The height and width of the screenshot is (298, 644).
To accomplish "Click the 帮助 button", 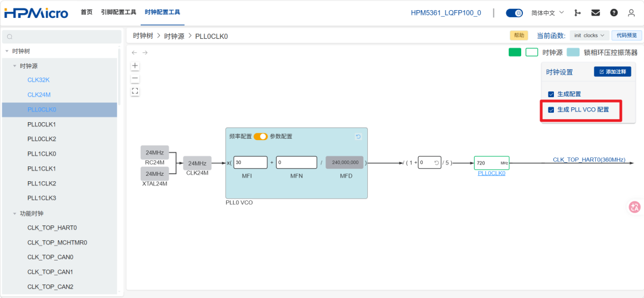I will point(519,35).
